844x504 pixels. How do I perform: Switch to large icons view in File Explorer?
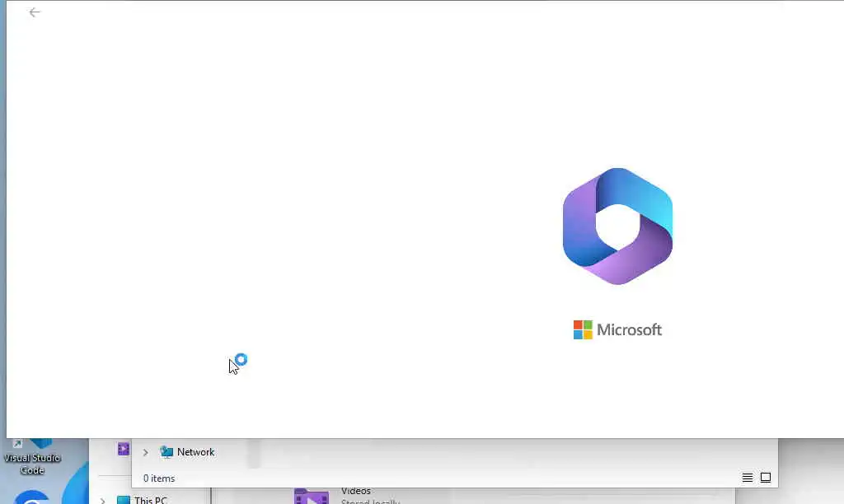pos(766,478)
